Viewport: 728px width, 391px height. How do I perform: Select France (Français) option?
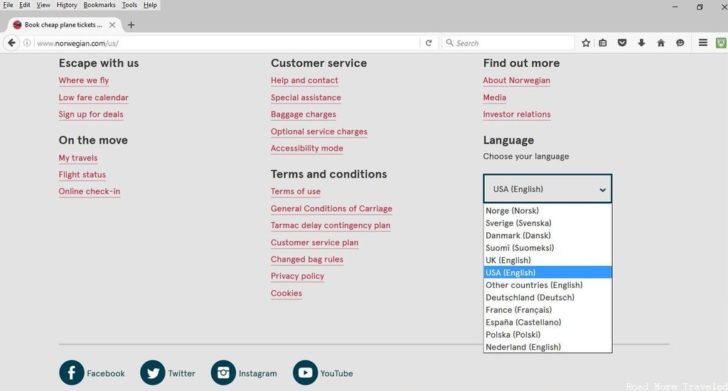(547, 310)
